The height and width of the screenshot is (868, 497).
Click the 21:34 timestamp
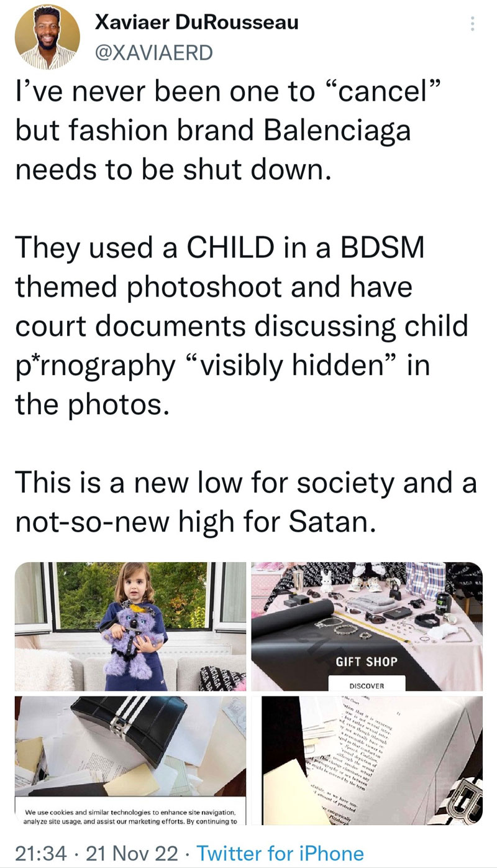(x=40, y=852)
